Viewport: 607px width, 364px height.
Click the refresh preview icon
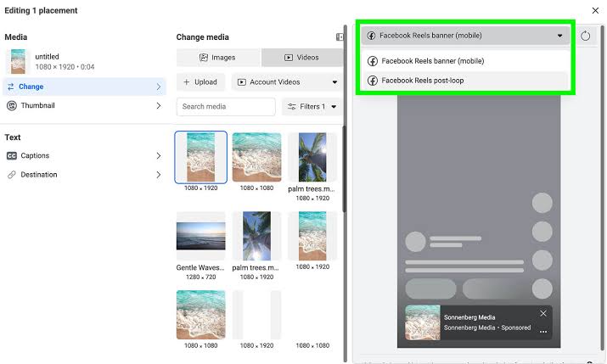coord(585,36)
